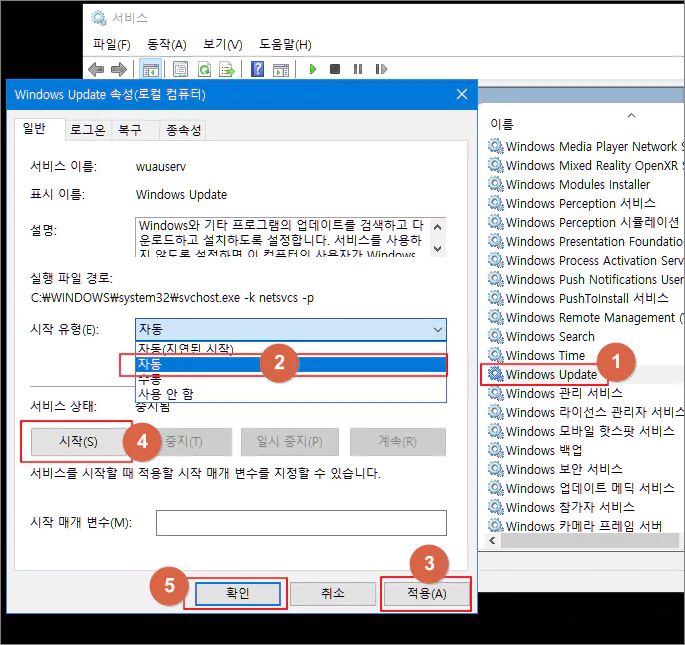This screenshot has height=645, width=685.
Task: Select gear icon of Windows PushToInstall 서비스
Action: click(495, 298)
